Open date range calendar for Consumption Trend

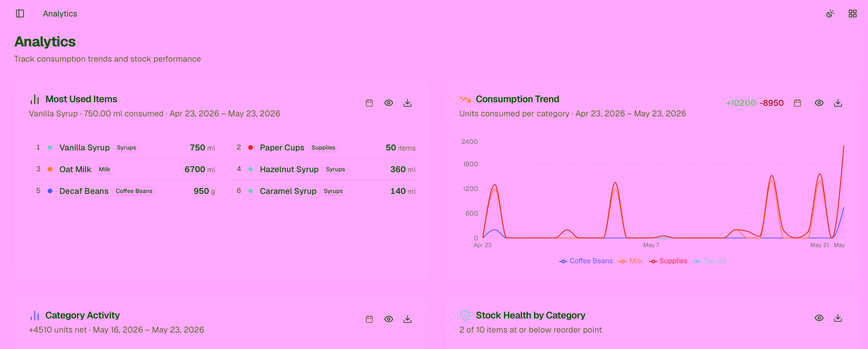tap(797, 103)
